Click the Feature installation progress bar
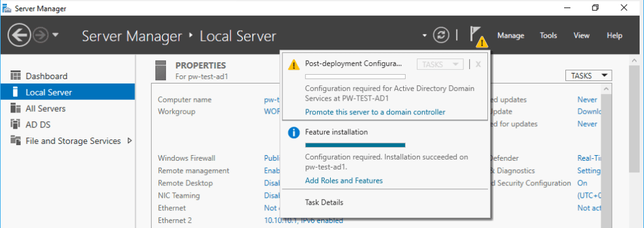Image resolution: width=644 pixels, height=228 pixels. click(x=355, y=144)
